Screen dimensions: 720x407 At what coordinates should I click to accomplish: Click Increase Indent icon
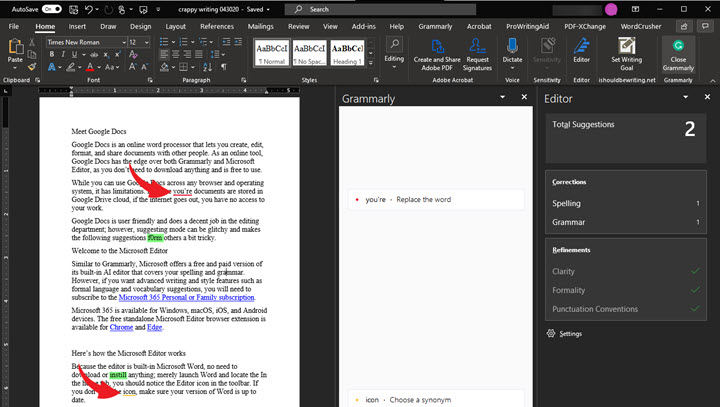(238, 42)
